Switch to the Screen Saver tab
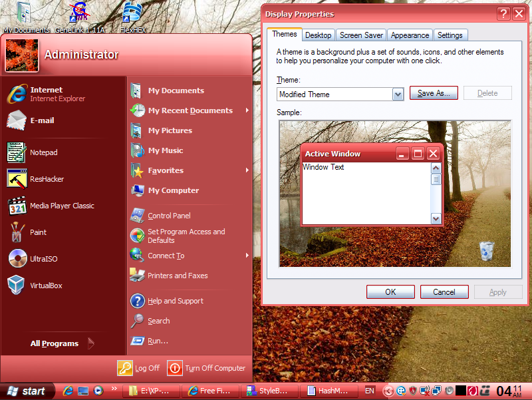The width and height of the screenshot is (532, 400). click(x=361, y=35)
